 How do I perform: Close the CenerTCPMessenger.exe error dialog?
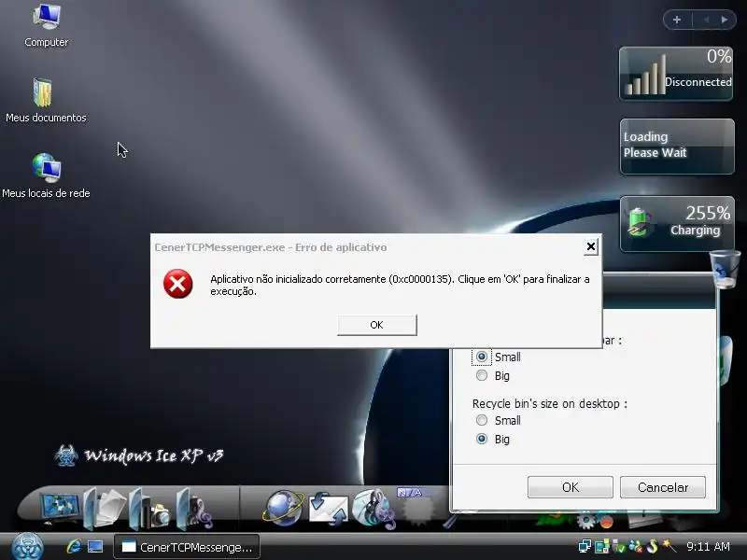click(591, 246)
